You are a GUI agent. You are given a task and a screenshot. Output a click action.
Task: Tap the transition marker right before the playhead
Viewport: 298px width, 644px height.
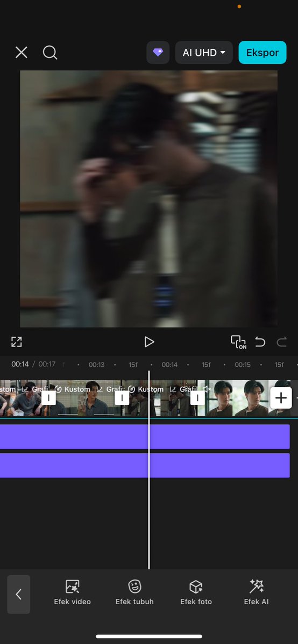tap(122, 397)
